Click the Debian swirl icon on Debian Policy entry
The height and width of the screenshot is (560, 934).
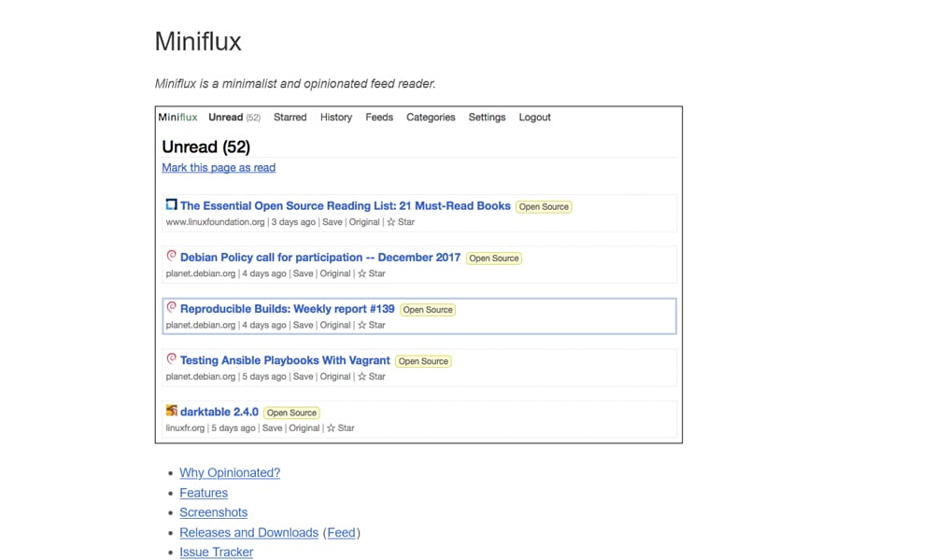171,256
